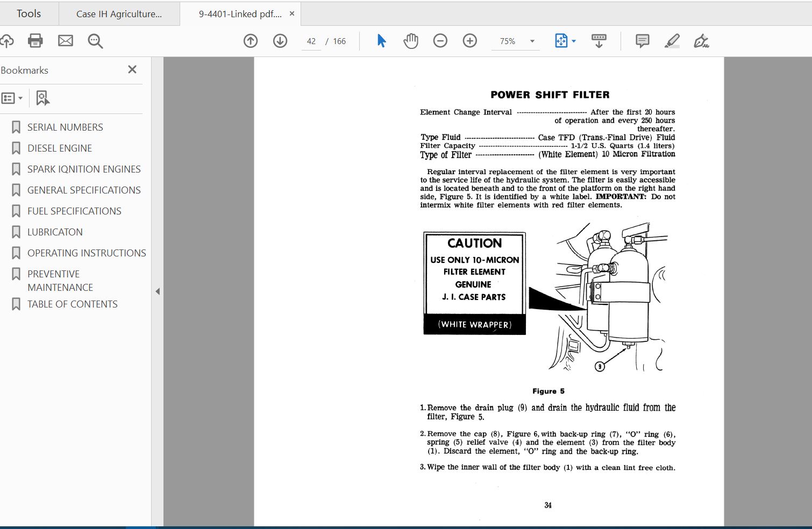Viewport: 812px width, 529px height.
Task: Activate the hand pan tool
Action: coord(411,41)
